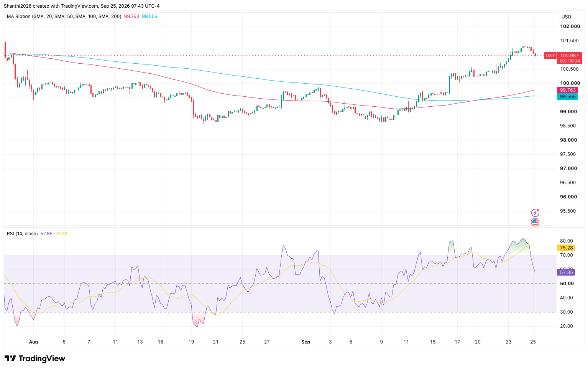Click the red 99.763 moving average price tag

[568, 90]
